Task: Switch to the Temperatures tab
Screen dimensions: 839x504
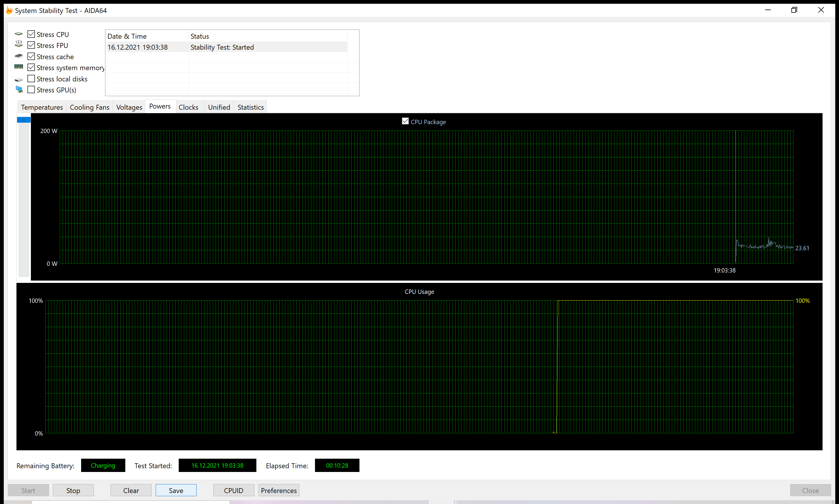Action: pos(42,107)
